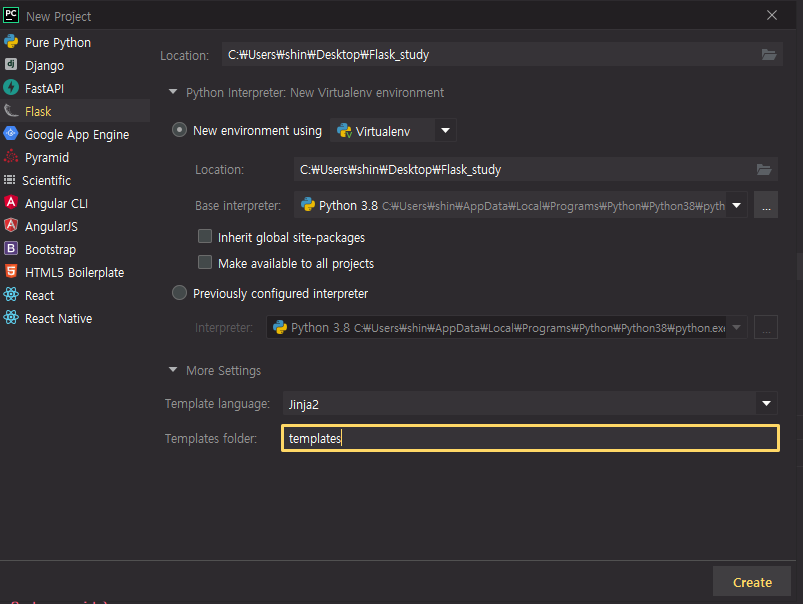Click the AngularJS icon
This screenshot has width=803, height=604.
coord(11,225)
